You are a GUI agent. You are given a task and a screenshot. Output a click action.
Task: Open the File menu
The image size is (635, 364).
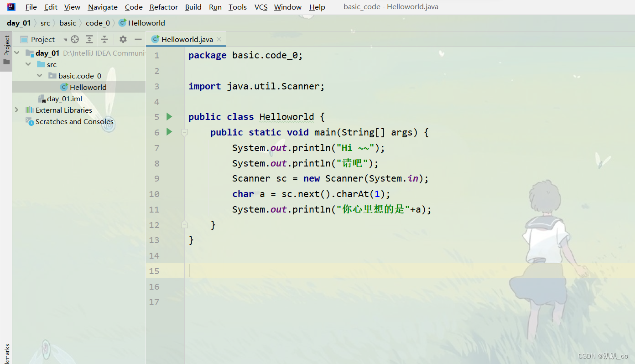click(31, 7)
